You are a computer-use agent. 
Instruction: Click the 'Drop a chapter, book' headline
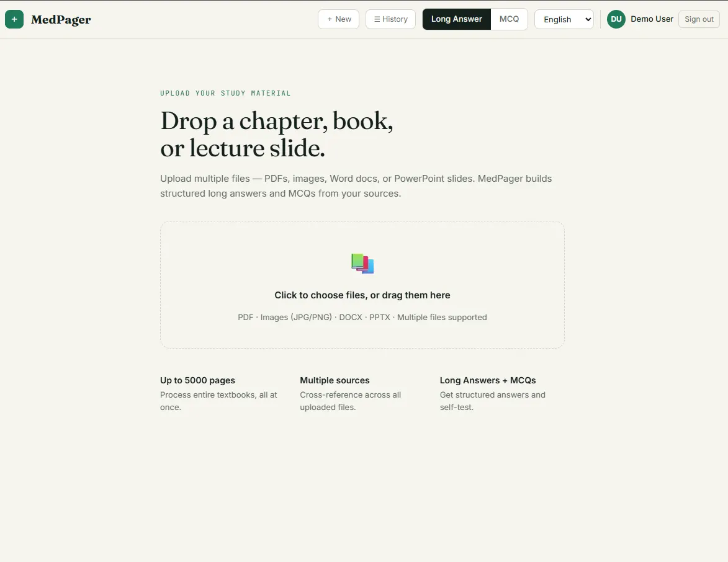point(277,134)
